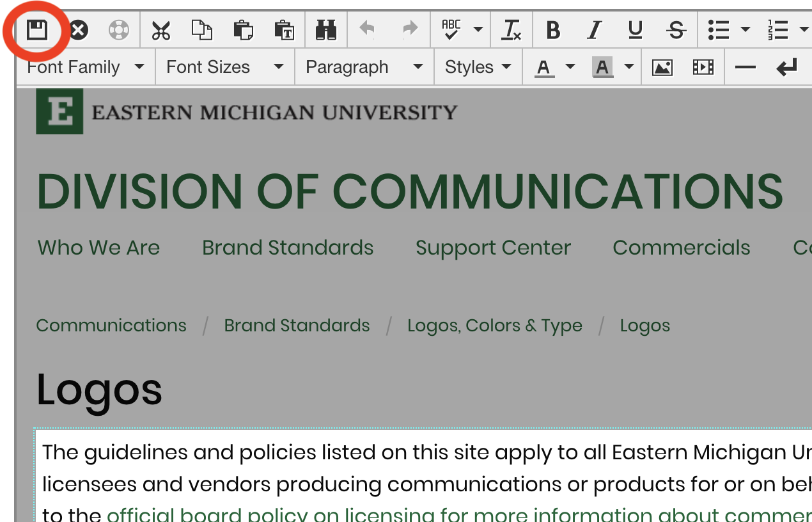The image size is (812, 522).
Task: Insert an image with the picture icon
Action: pyautogui.click(x=662, y=67)
